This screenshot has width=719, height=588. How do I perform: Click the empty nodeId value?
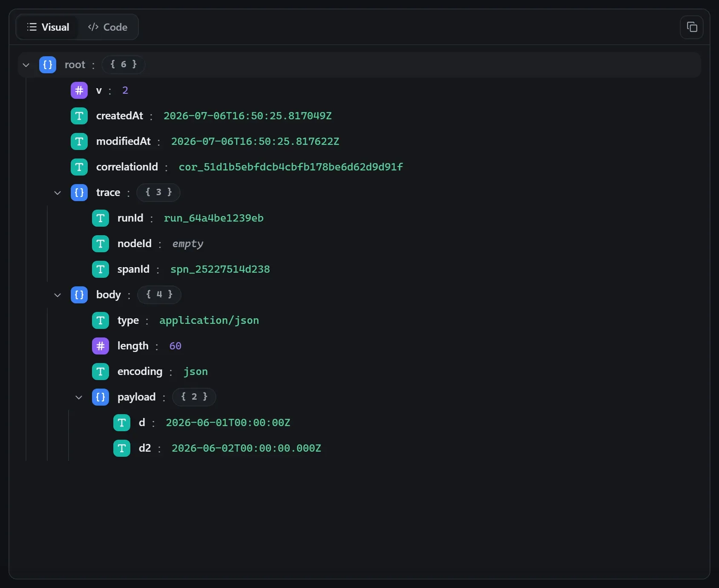coord(187,244)
